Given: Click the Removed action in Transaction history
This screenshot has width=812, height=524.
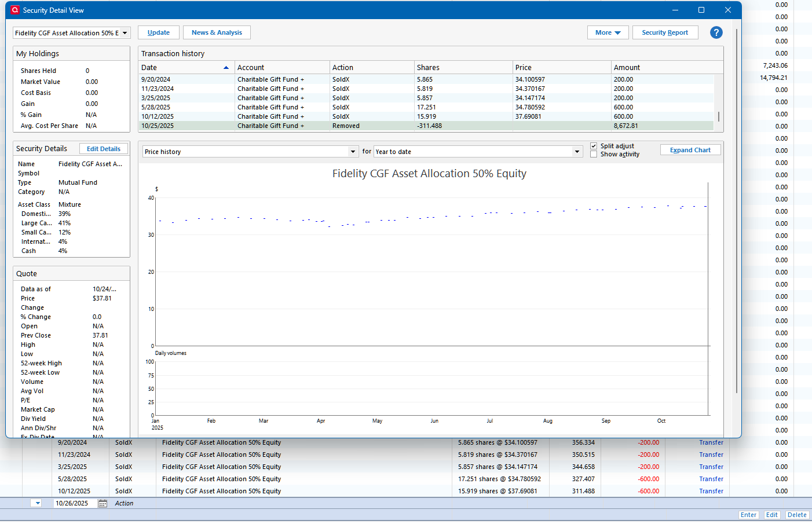Looking at the screenshot, I should [346, 126].
